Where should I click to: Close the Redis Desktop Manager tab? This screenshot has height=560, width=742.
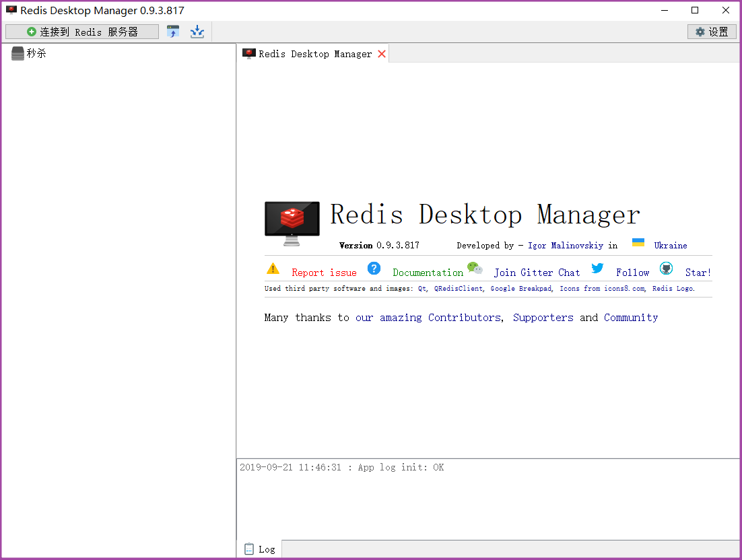(382, 54)
